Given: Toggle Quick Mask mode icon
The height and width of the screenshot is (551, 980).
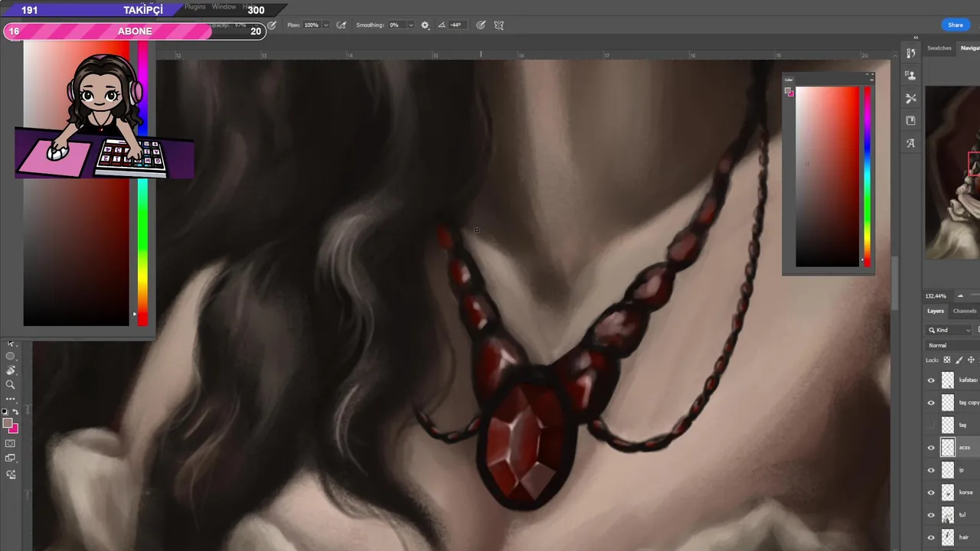Looking at the screenshot, I should click(11, 443).
